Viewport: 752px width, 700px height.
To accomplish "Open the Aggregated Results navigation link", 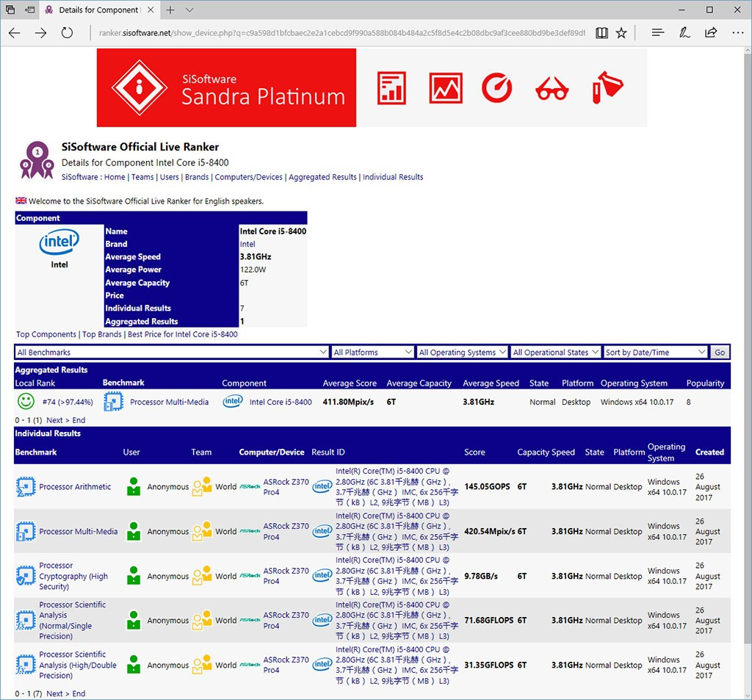I will click(x=322, y=177).
